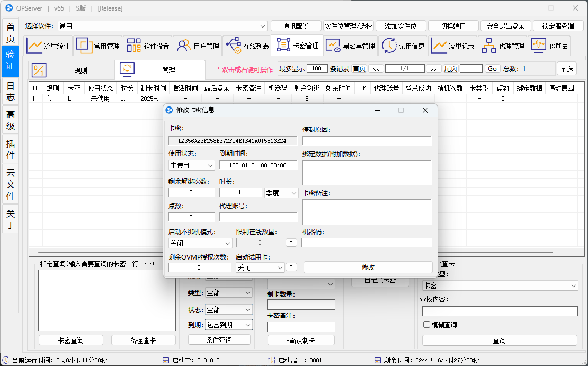
Task: Open 软件设置 software settings
Action: pyautogui.click(x=147, y=46)
